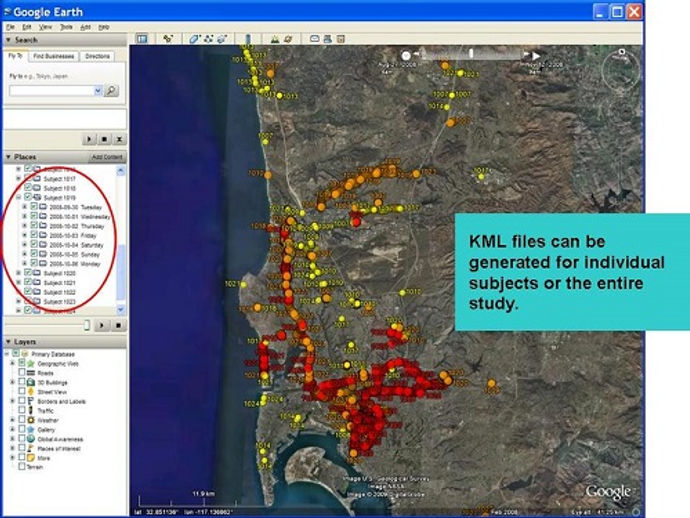Select the Subject 1022 entry
690x518 pixels.
(59, 292)
